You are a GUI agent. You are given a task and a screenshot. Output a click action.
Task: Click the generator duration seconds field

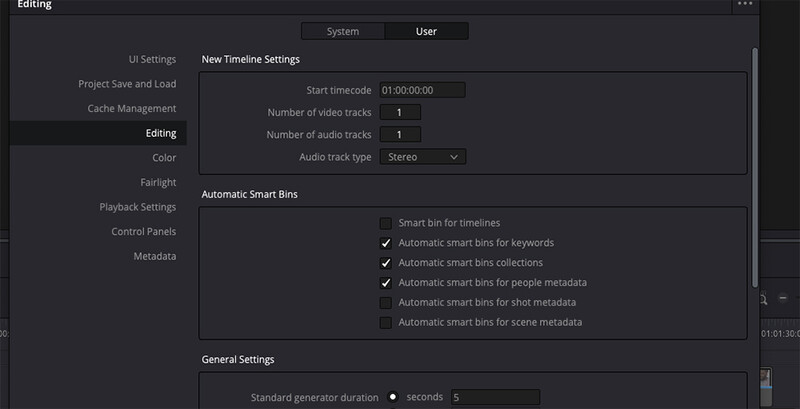[x=495, y=397]
